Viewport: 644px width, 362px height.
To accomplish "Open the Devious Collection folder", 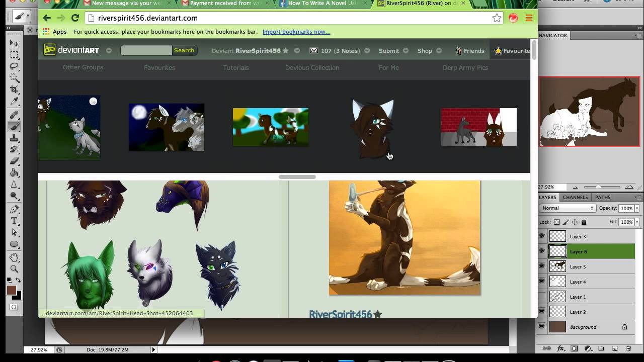I will pos(312,67).
